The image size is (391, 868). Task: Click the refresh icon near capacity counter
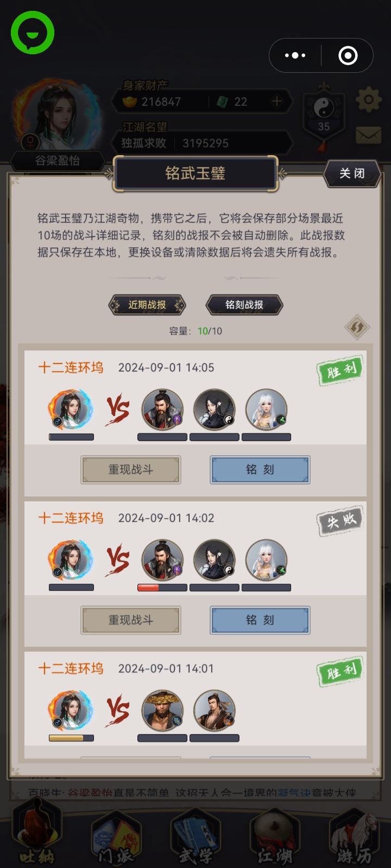pyautogui.click(x=357, y=328)
